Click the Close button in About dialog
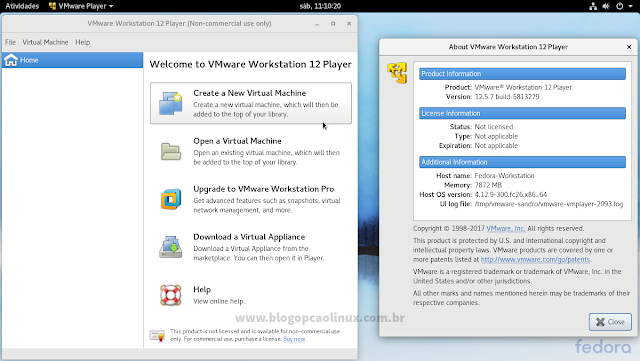 click(x=610, y=322)
